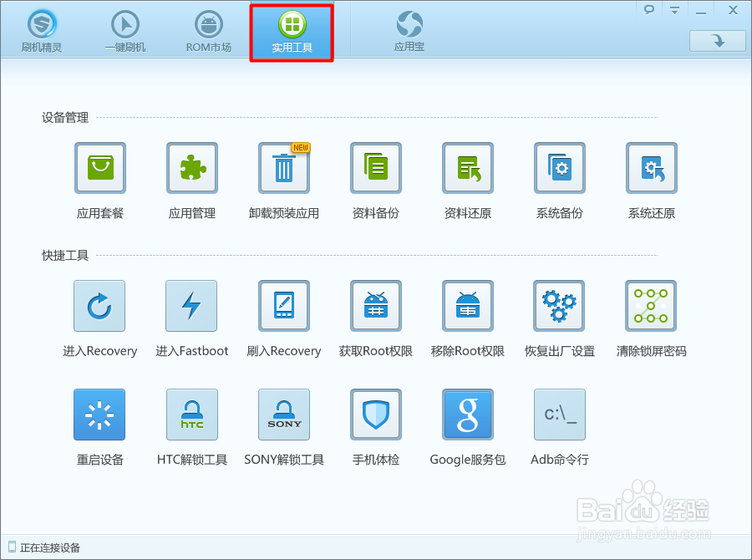This screenshot has height=560, width=752.
Task: Click the 进入Recovery refresh-arrow icon
Action: pos(99,306)
